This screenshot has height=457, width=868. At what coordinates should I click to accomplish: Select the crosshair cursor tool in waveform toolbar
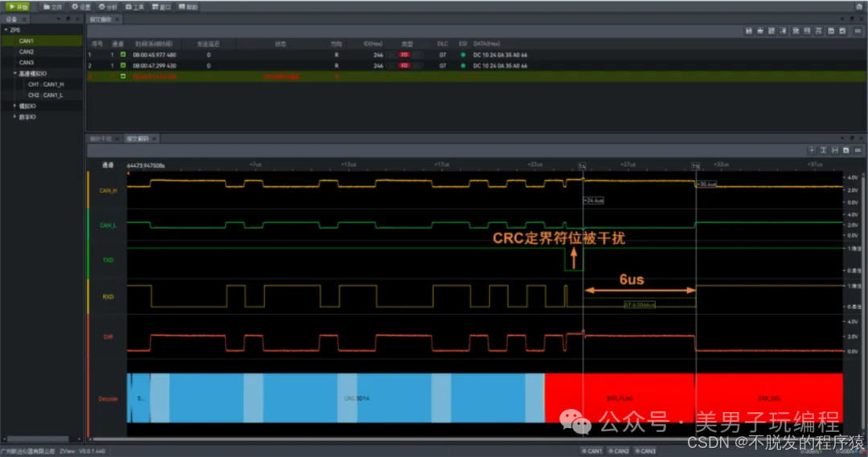(x=812, y=150)
